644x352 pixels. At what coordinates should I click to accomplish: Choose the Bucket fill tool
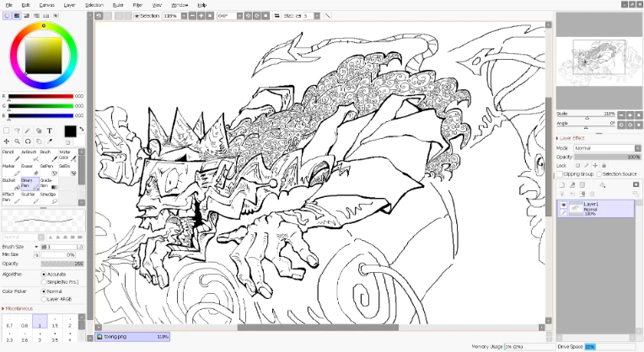[11, 184]
